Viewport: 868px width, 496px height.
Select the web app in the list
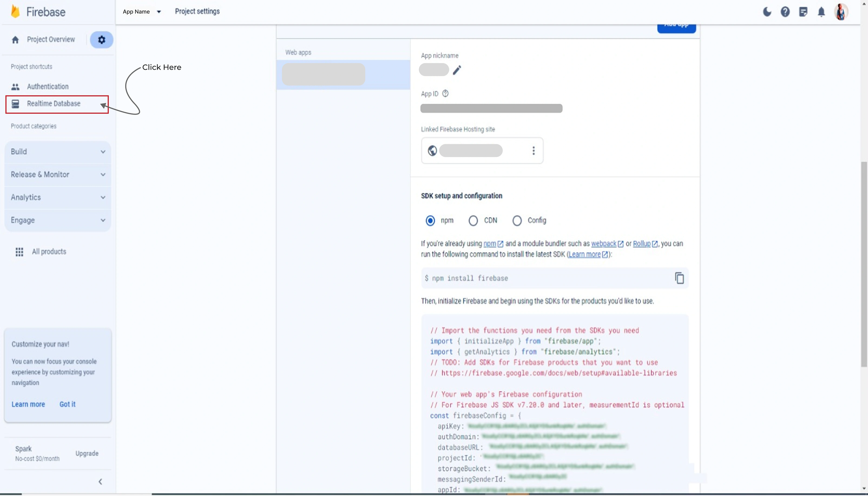[x=343, y=75]
